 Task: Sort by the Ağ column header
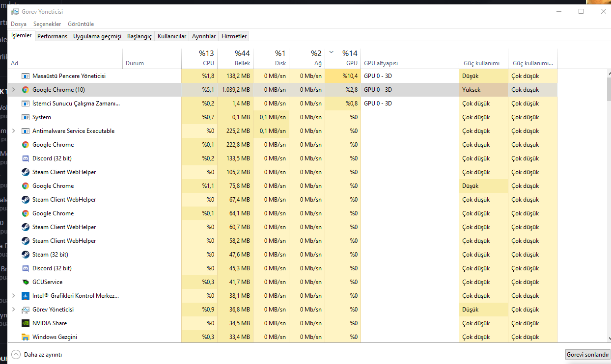pyautogui.click(x=307, y=59)
